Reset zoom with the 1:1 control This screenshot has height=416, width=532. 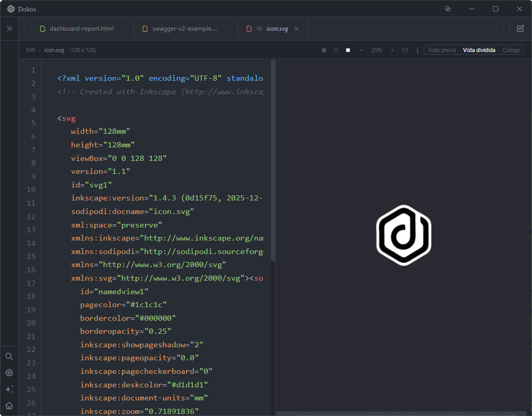pyautogui.click(x=405, y=50)
